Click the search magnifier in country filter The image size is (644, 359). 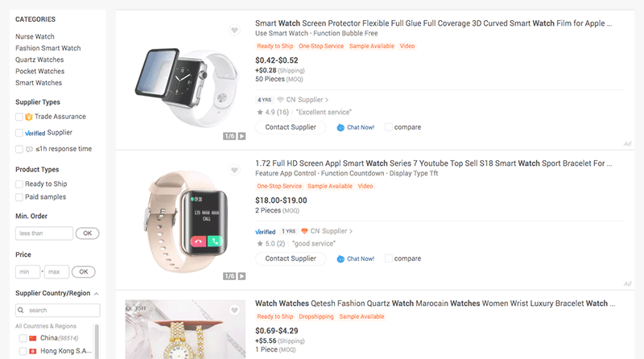point(22,310)
